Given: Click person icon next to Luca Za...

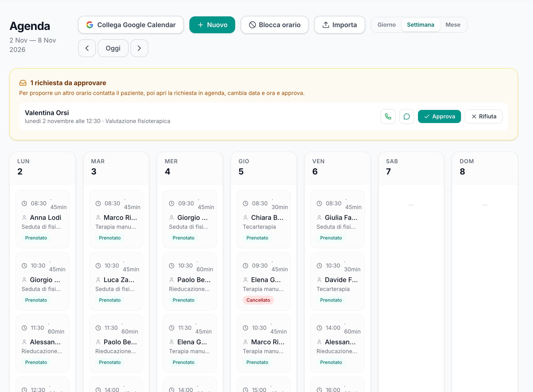Looking at the screenshot, I should pyautogui.click(x=98, y=280).
